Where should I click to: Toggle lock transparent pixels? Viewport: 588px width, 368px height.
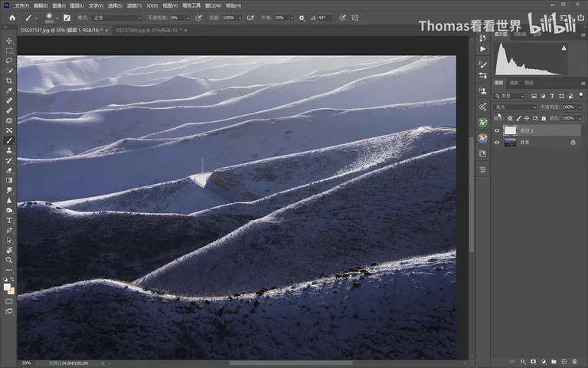pos(510,118)
